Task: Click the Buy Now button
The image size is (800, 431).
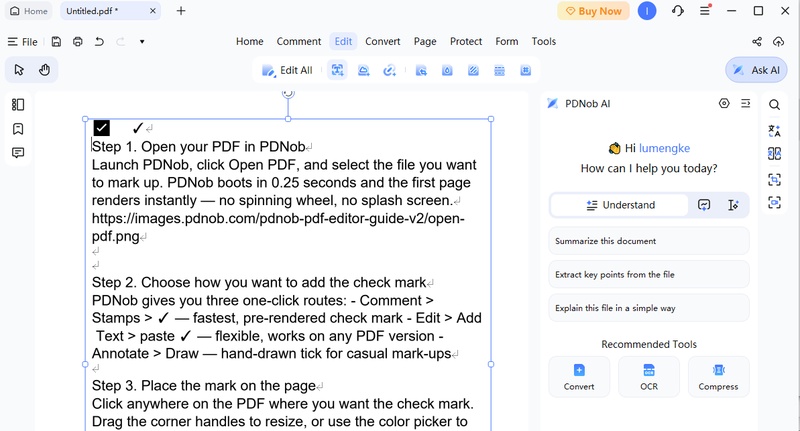Action: point(593,11)
